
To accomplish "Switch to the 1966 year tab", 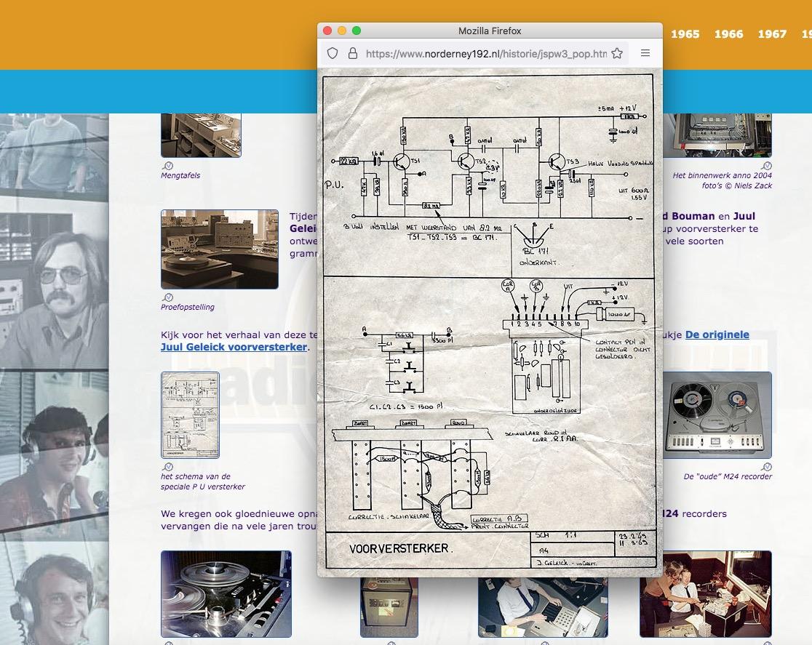I will (x=728, y=34).
